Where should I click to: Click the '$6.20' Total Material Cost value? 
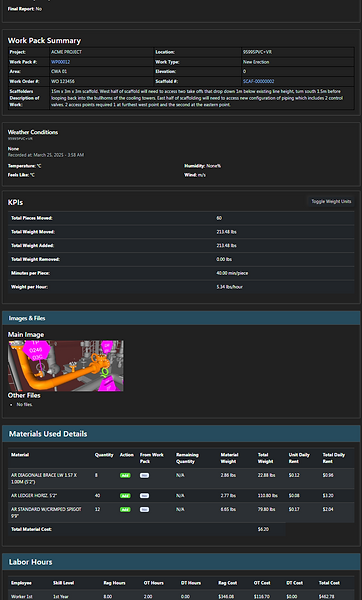click(263, 529)
